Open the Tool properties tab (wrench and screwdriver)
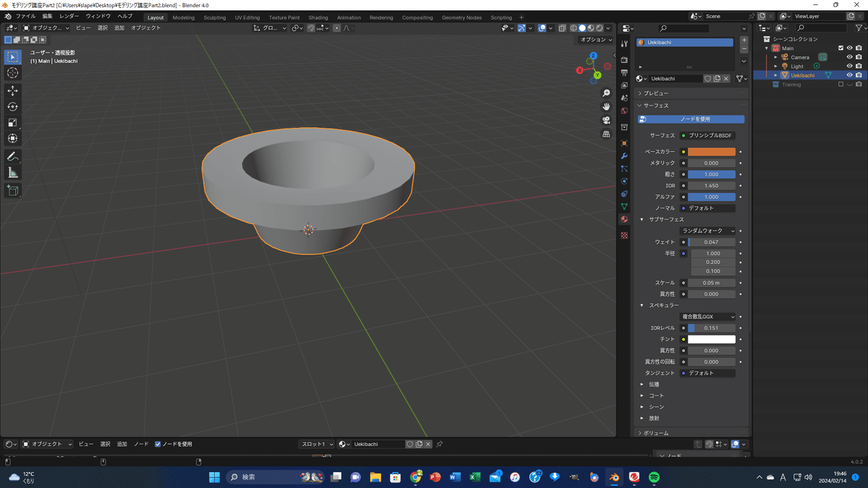 624,44
